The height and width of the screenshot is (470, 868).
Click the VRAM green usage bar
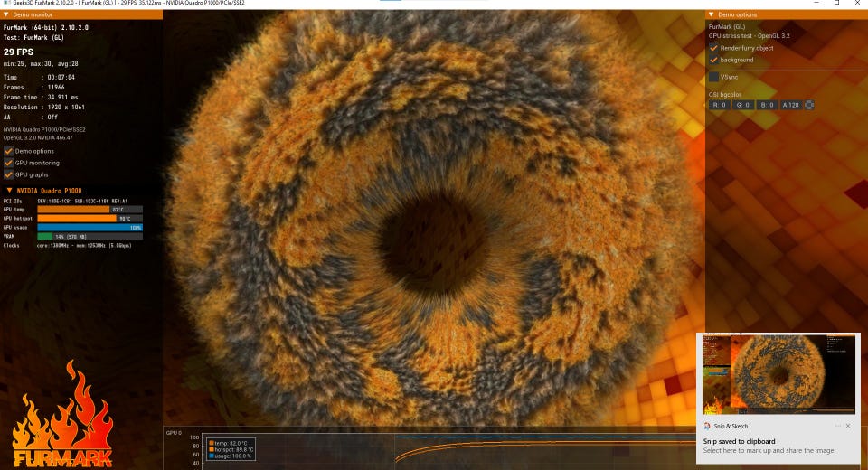(45, 237)
